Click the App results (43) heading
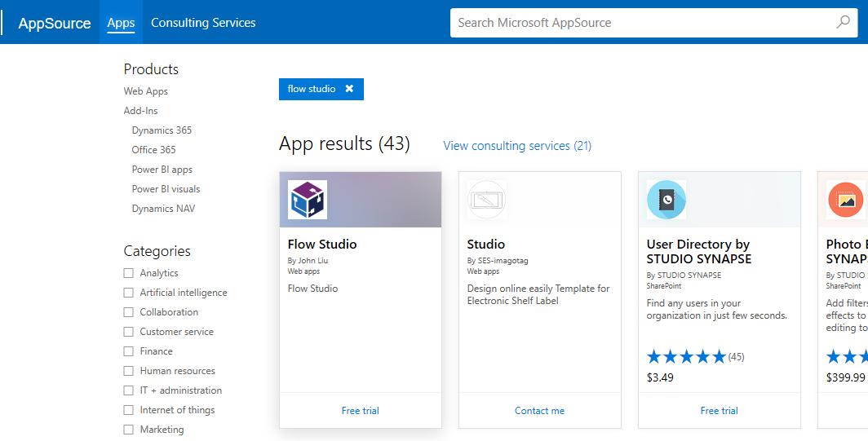The width and height of the screenshot is (868, 441). pos(344,143)
